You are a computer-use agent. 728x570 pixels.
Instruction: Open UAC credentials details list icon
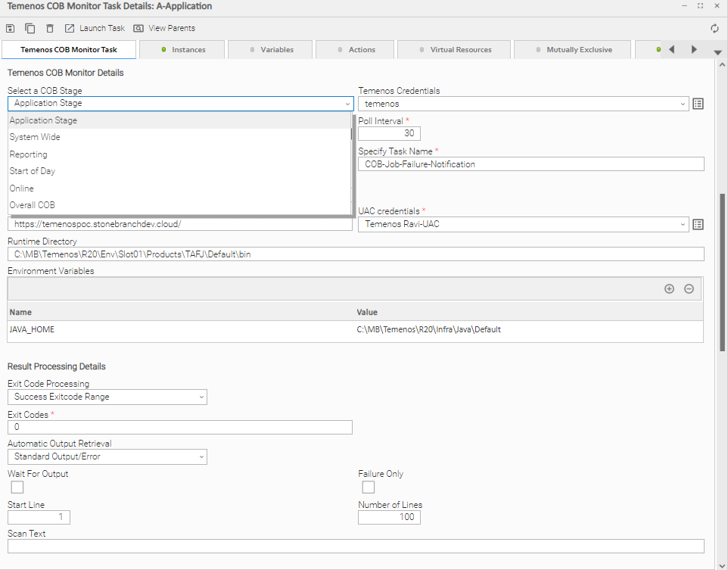pos(698,224)
